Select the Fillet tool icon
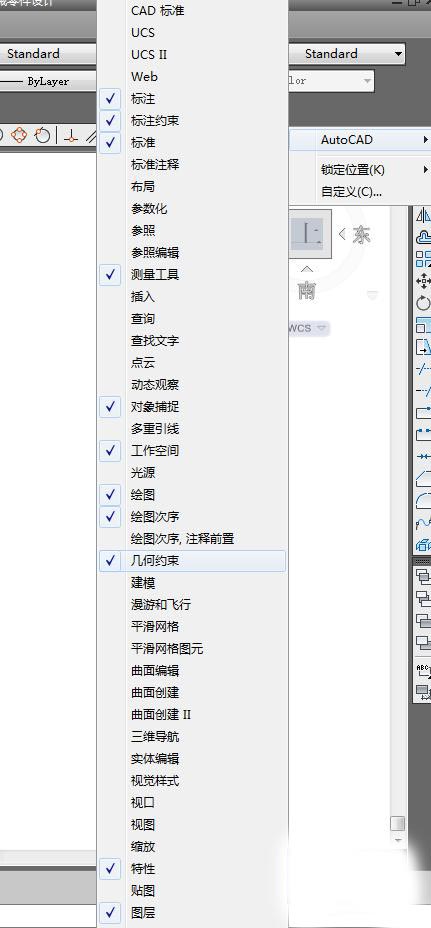 [424, 500]
